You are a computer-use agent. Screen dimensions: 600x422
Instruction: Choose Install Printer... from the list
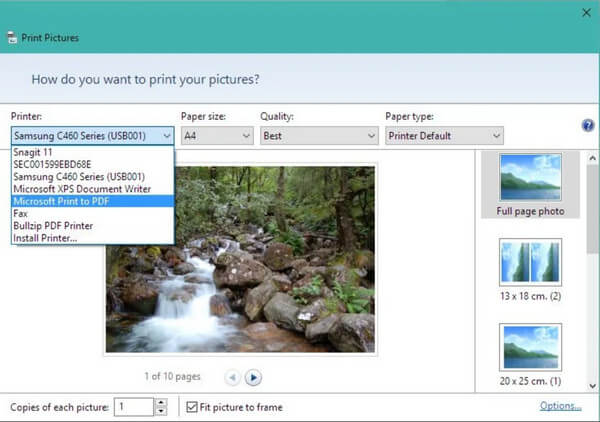(45, 238)
